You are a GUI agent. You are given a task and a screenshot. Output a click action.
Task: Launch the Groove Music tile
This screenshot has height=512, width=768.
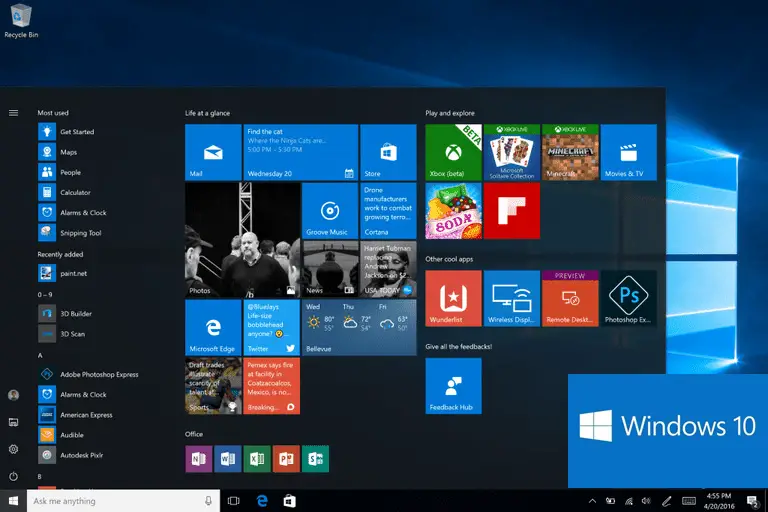[329, 211]
